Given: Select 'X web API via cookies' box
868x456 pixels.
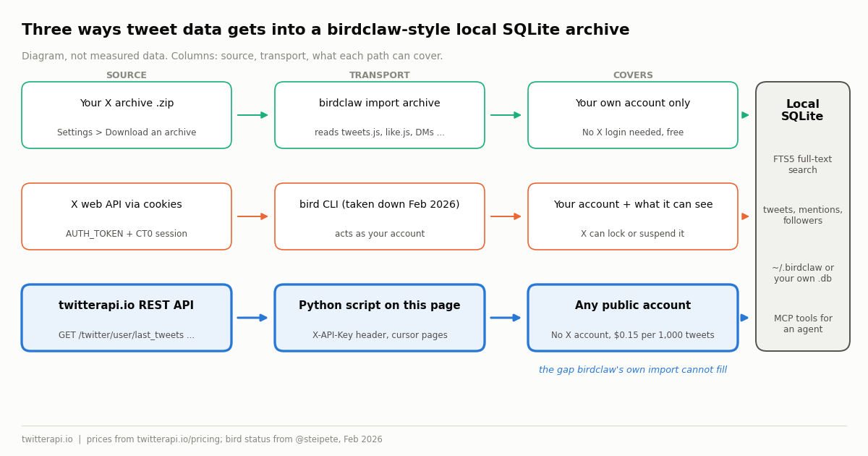Looking at the screenshot, I should pos(127,216).
